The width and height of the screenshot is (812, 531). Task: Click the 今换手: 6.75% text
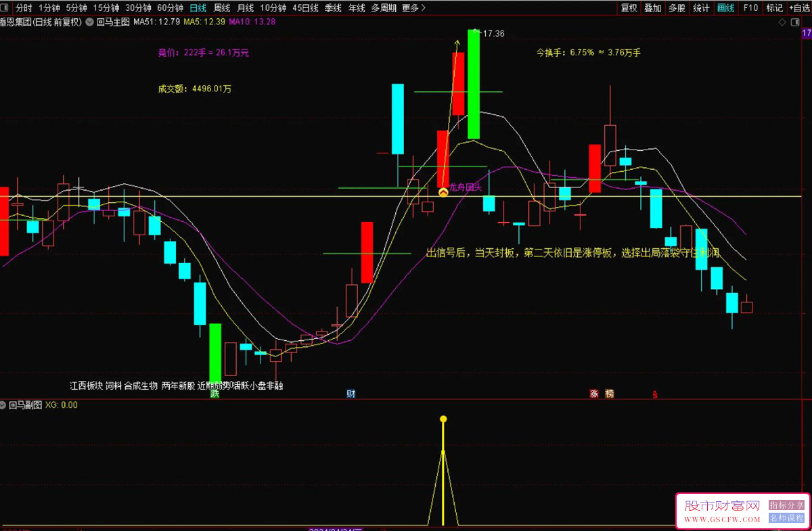[x=588, y=52]
